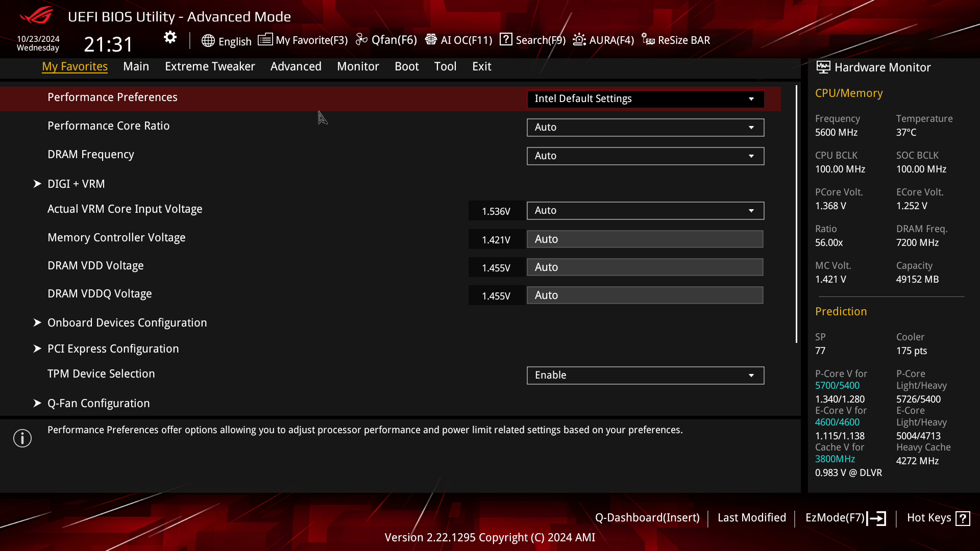Click the 49152 MB capacity value
980x551 pixels.
[x=917, y=279]
